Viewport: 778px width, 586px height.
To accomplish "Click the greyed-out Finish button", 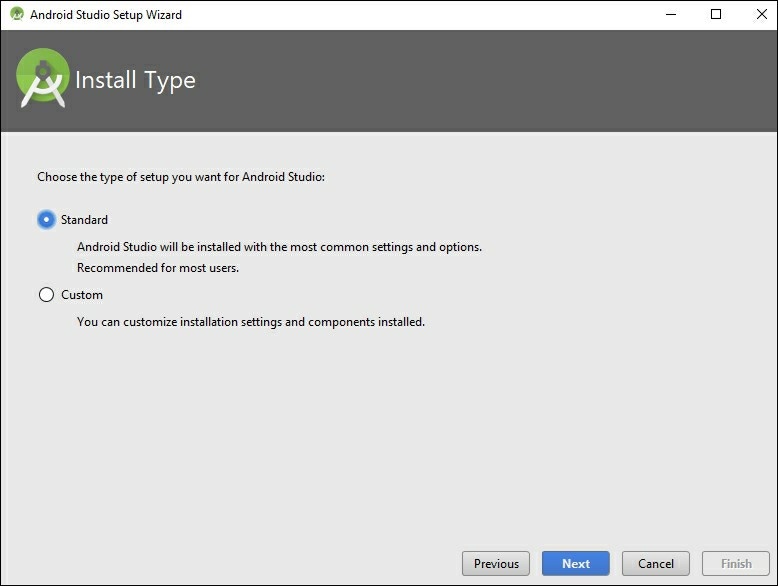I will click(x=736, y=564).
